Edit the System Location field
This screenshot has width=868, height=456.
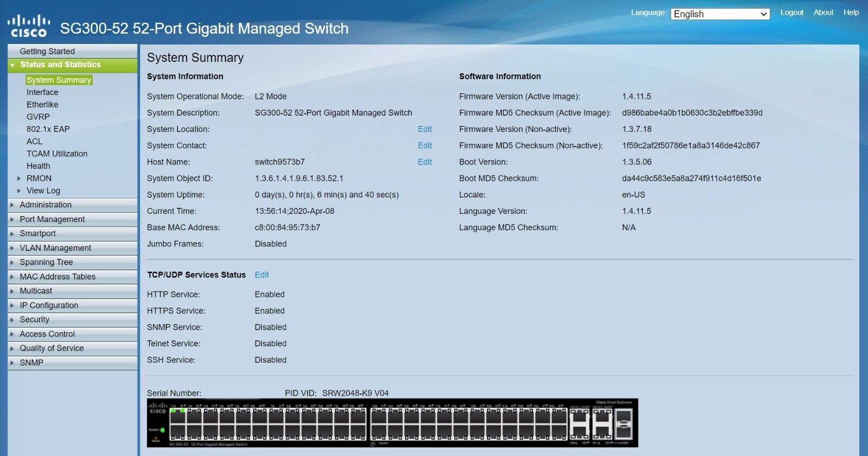(424, 129)
